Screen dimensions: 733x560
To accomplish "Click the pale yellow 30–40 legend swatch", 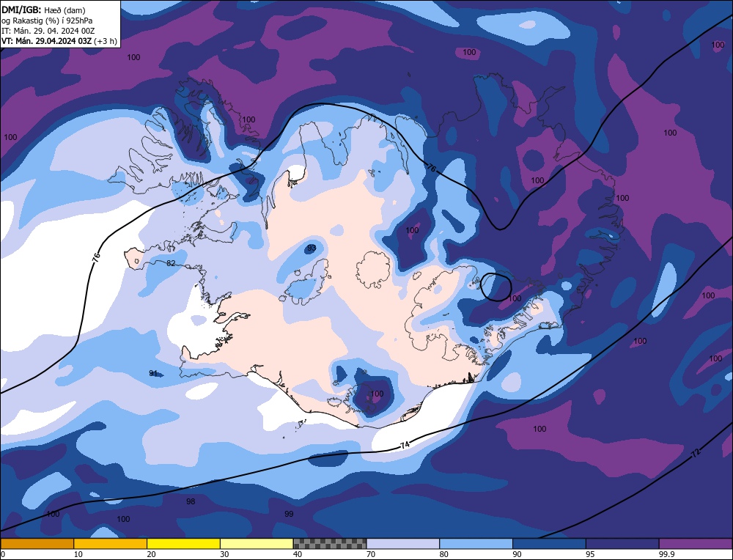I will coord(257,544).
